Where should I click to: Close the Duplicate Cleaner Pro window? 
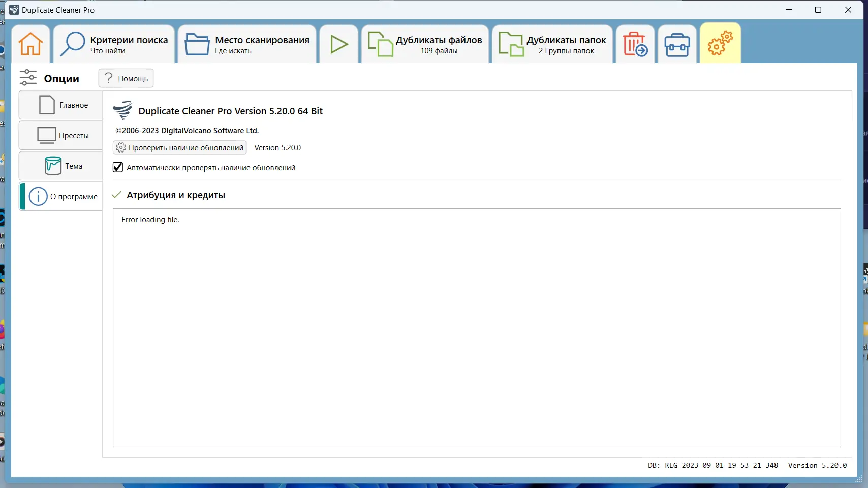click(848, 10)
